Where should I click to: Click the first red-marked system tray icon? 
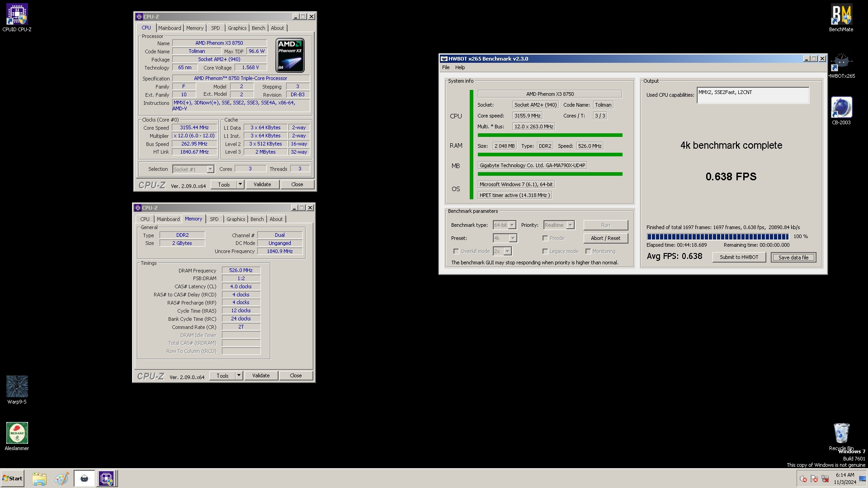click(x=803, y=479)
